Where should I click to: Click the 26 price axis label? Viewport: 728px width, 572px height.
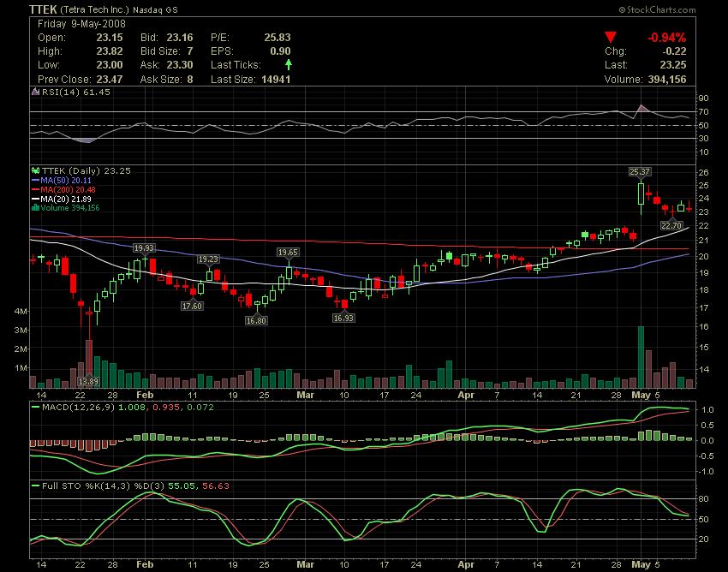coord(704,173)
